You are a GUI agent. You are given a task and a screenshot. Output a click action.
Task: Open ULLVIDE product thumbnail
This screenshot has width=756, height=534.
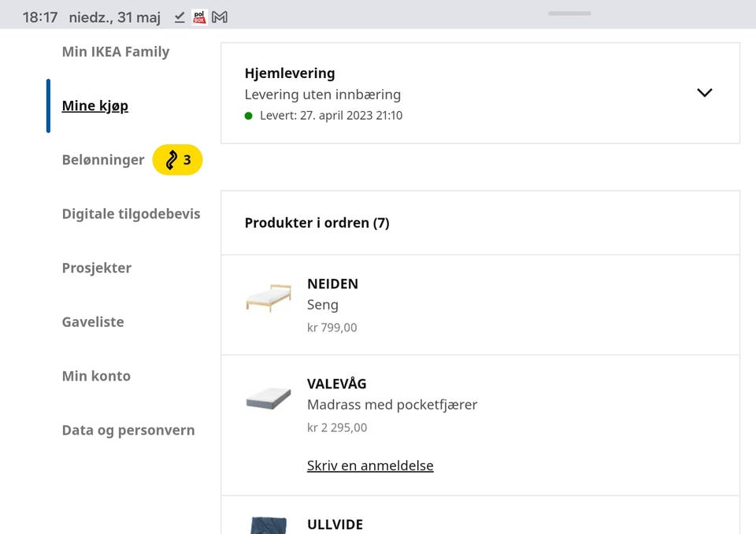coord(269,525)
